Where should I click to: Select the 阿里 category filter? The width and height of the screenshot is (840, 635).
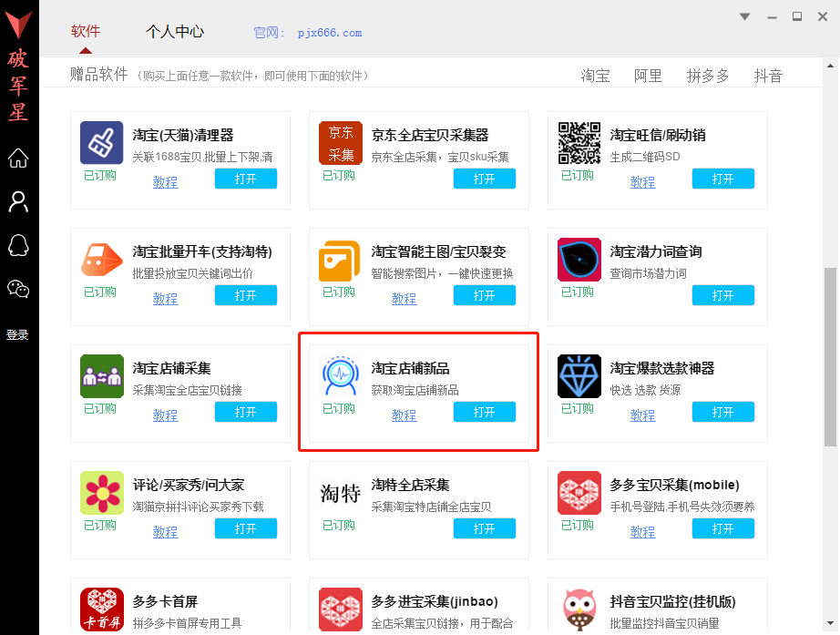648,76
